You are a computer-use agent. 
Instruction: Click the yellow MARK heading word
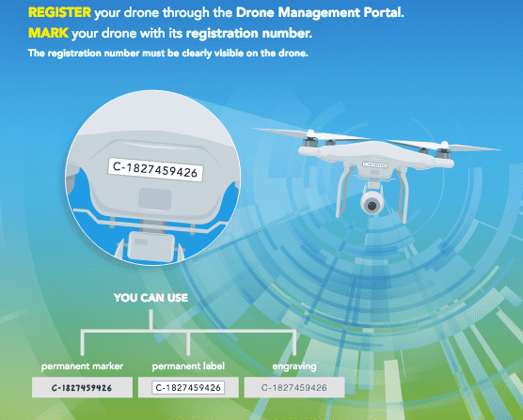click(48, 33)
